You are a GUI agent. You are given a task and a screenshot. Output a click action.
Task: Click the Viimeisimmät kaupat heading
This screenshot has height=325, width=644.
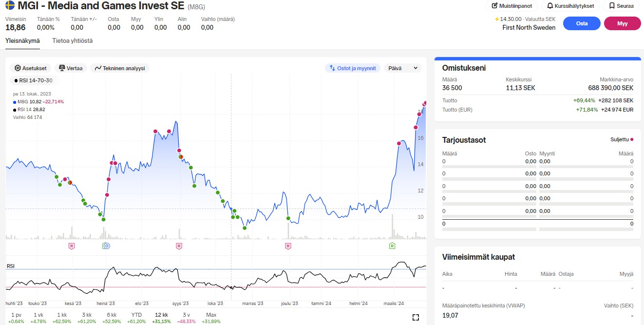click(x=478, y=257)
